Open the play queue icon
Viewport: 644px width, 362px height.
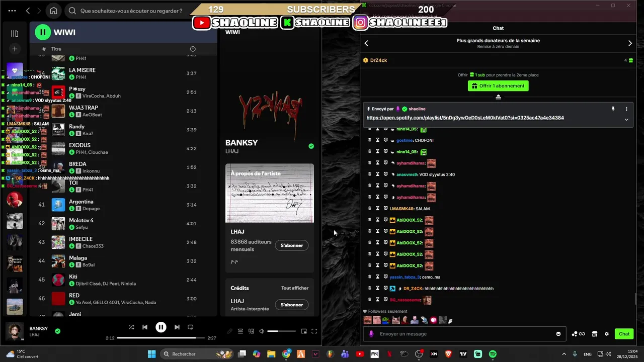click(240, 331)
